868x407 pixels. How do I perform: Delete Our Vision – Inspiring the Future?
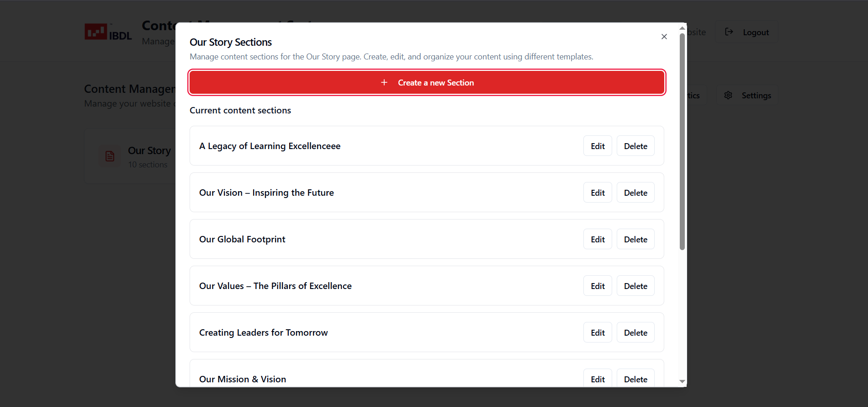point(635,193)
